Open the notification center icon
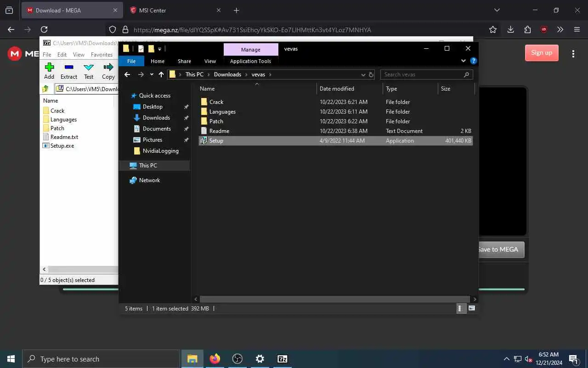The width and height of the screenshot is (588, 368). tap(573, 359)
